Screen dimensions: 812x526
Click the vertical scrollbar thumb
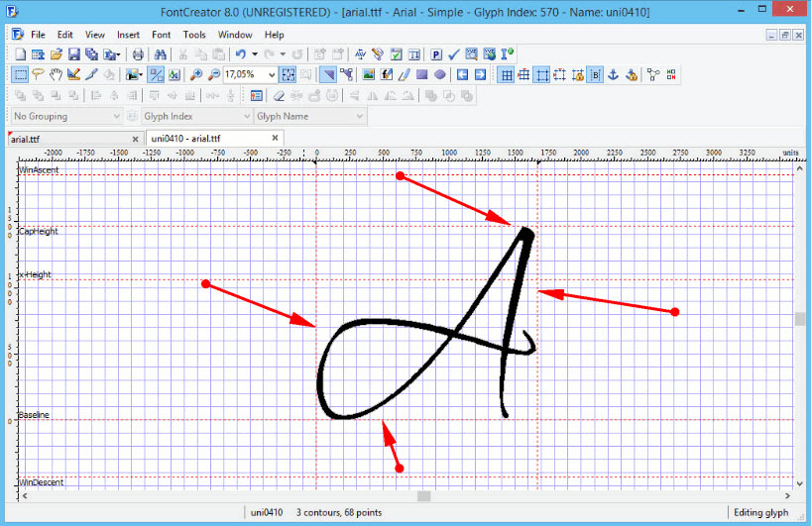pyautogui.click(x=799, y=319)
